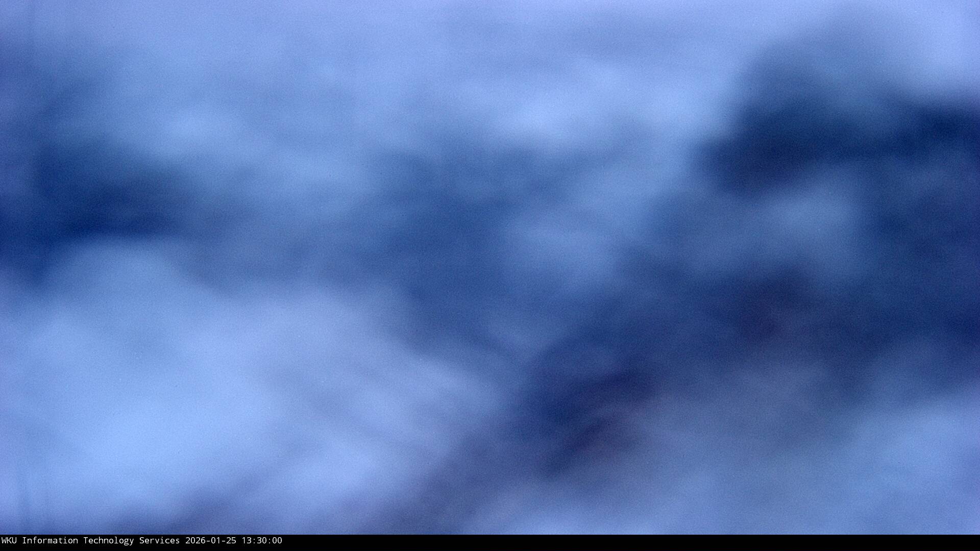Image resolution: width=980 pixels, height=551 pixels.
Task: Click the word Technology in overlay
Action: tap(108, 541)
